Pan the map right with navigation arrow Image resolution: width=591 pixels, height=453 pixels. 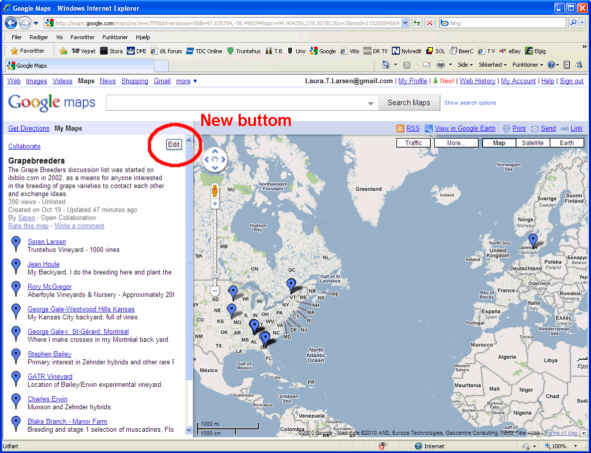click(223, 159)
